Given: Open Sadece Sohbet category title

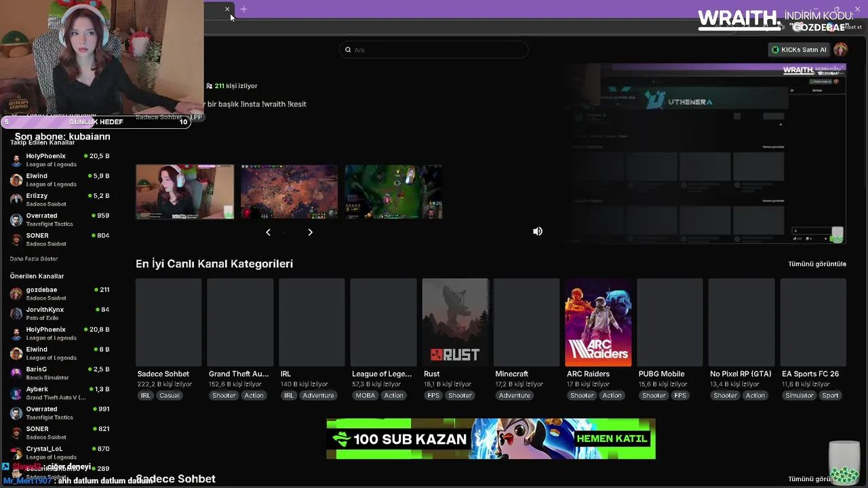Looking at the screenshot, I should pyautogui.click(x=163, y=373).
